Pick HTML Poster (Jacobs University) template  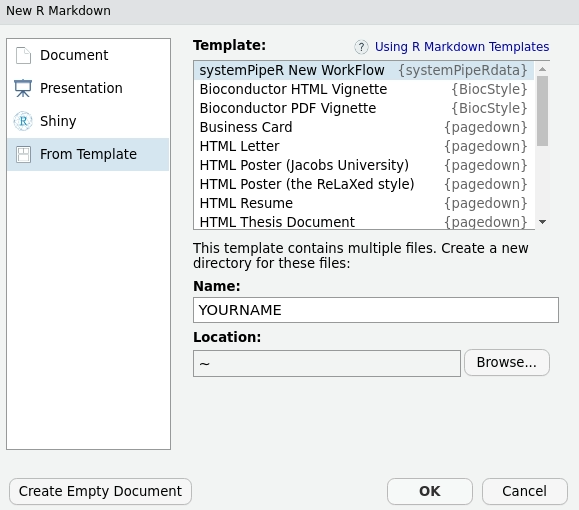[364, 165]
